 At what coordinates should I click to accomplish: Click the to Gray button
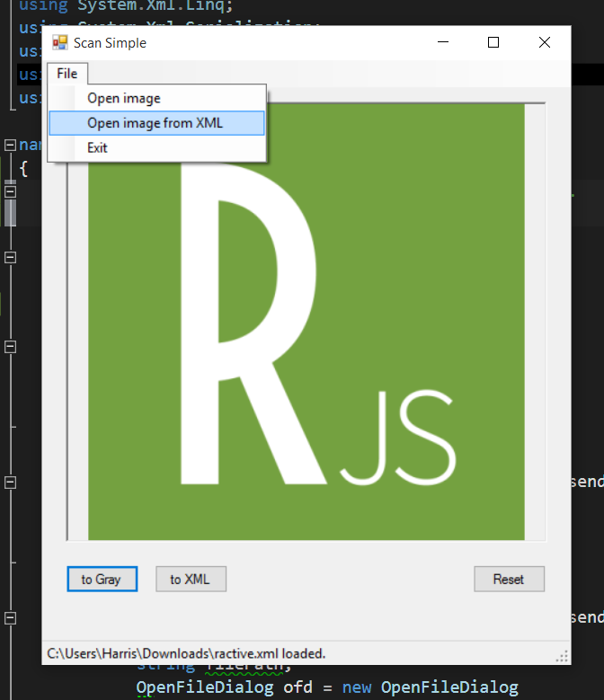102,579
